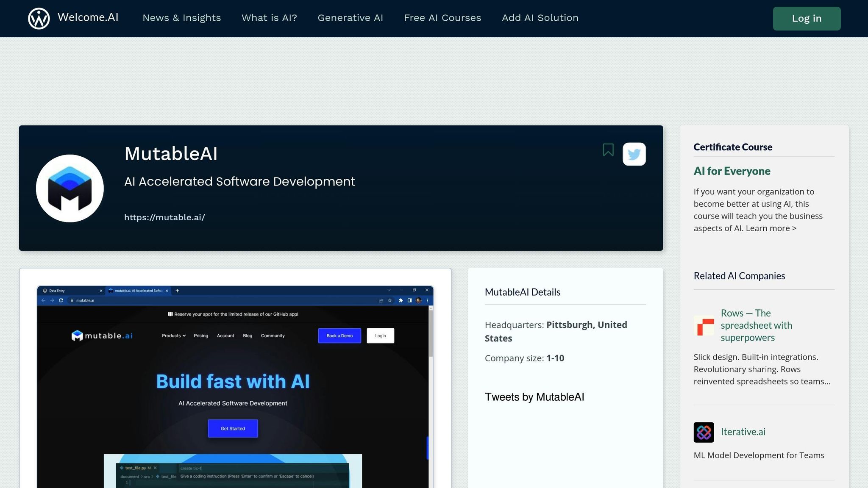
Task: Open the Iterative.ai company link
Action: coord(743,432)
